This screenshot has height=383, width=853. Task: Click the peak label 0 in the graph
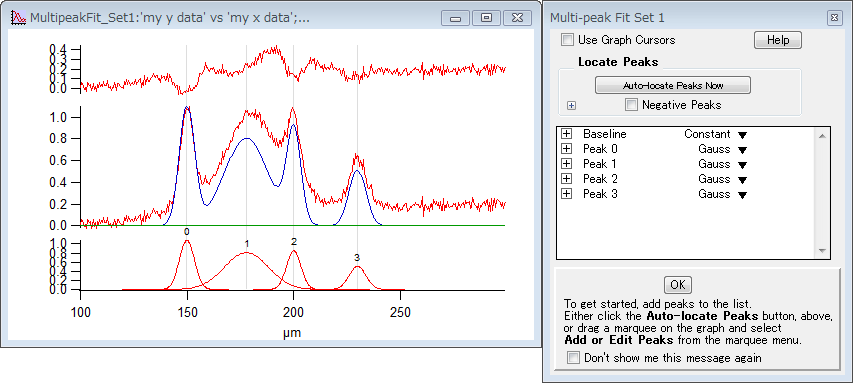(187, 232)
